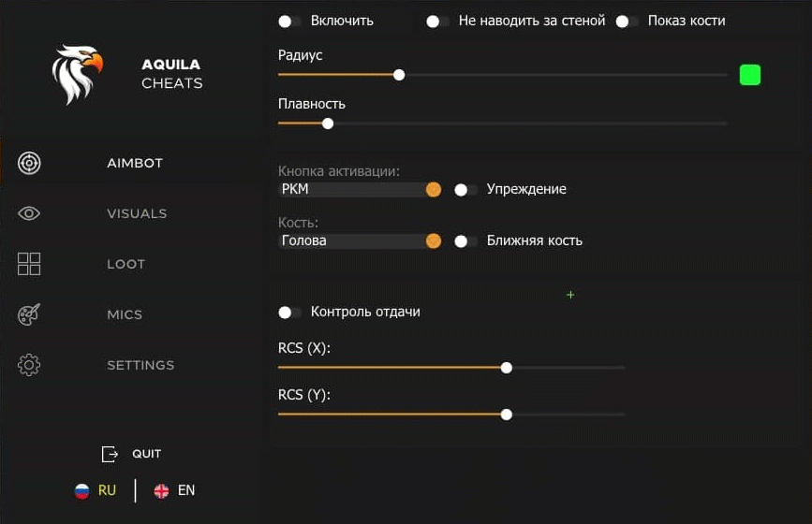Image resolution: width=812 pixels, height=524 pixels.
Task: Open the LOOT menu section
Action: point(125,264)
